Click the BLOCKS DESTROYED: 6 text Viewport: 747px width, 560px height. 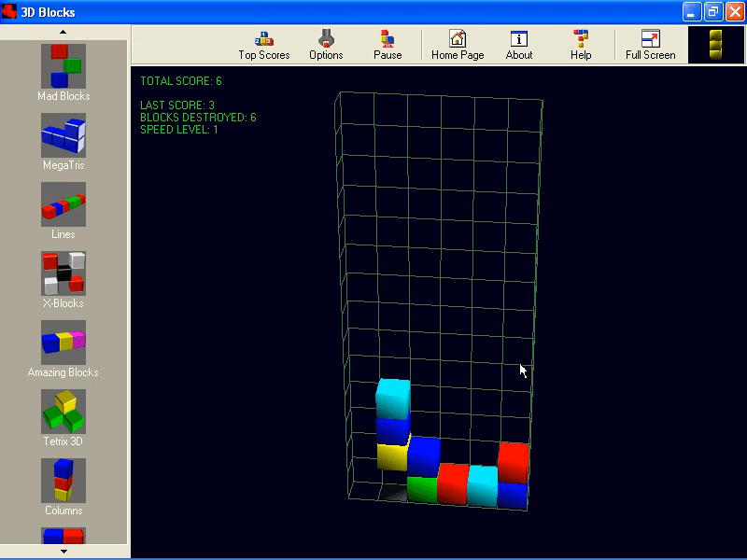(x=198, y=118)
